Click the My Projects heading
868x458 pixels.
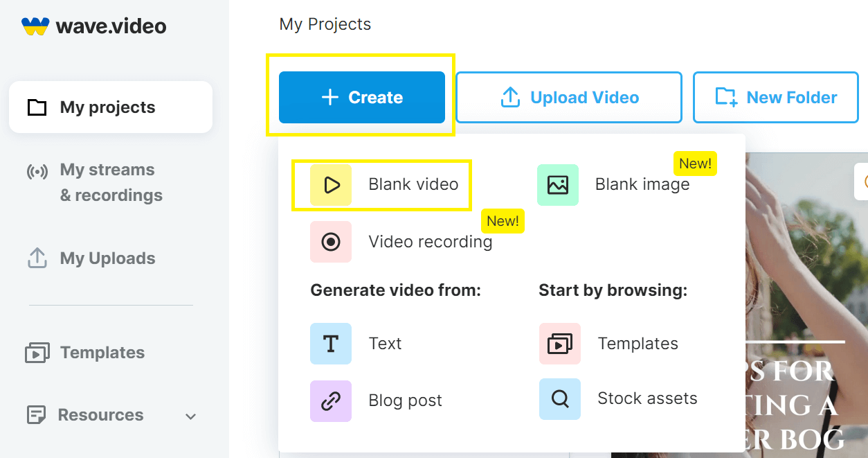click(x=325, y=24)
